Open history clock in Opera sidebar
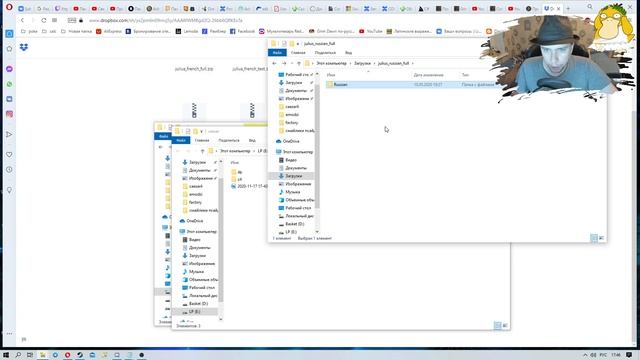Image resolution: width=640 pixels, height=360 pixels. (x=9, y=170)
